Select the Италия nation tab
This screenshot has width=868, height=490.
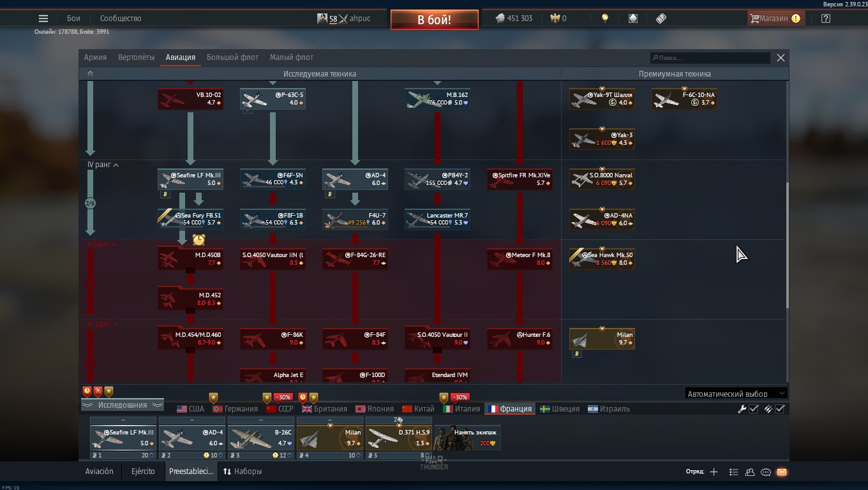(461, 409)
